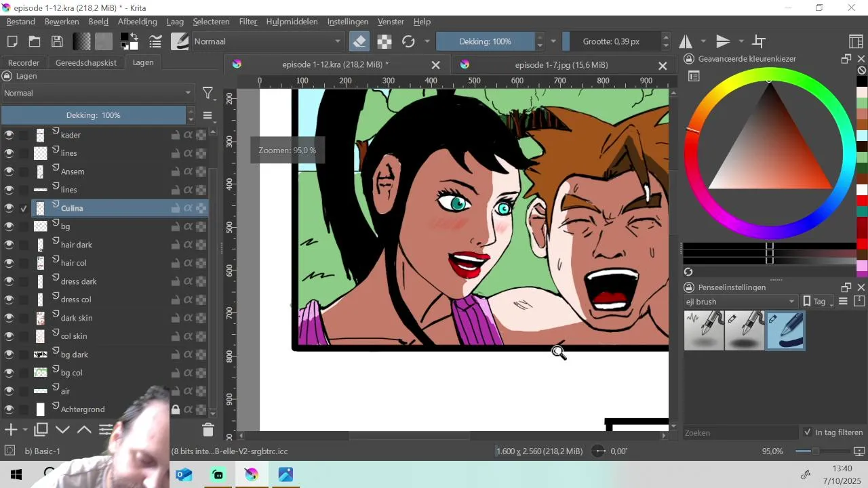
Task: Open toolbar opacity slider extra options arrow
Action: pos(553,41)
